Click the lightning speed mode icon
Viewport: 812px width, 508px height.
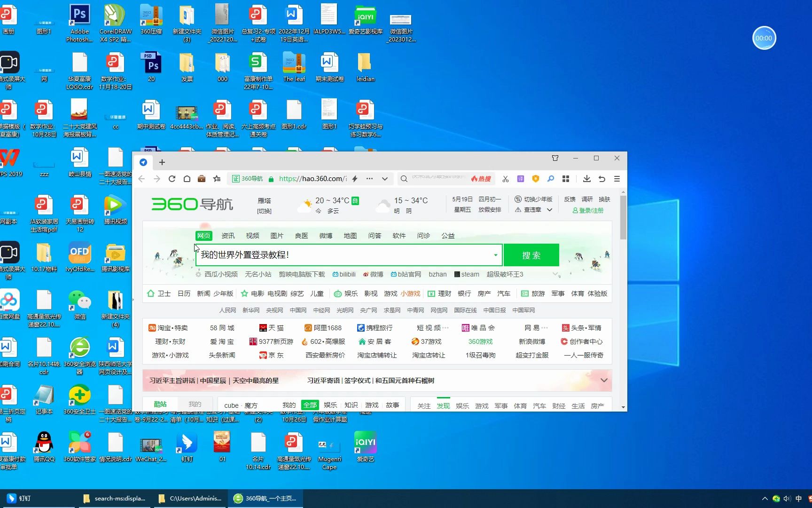(x=355, y=179)
